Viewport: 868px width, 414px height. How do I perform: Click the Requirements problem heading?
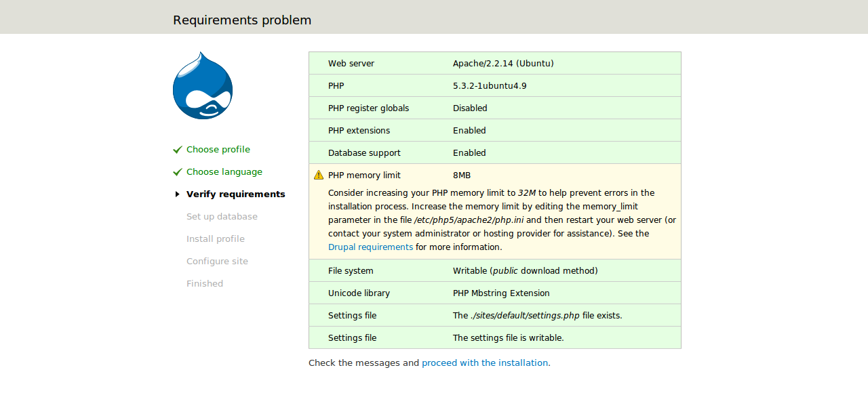(242, 20)
